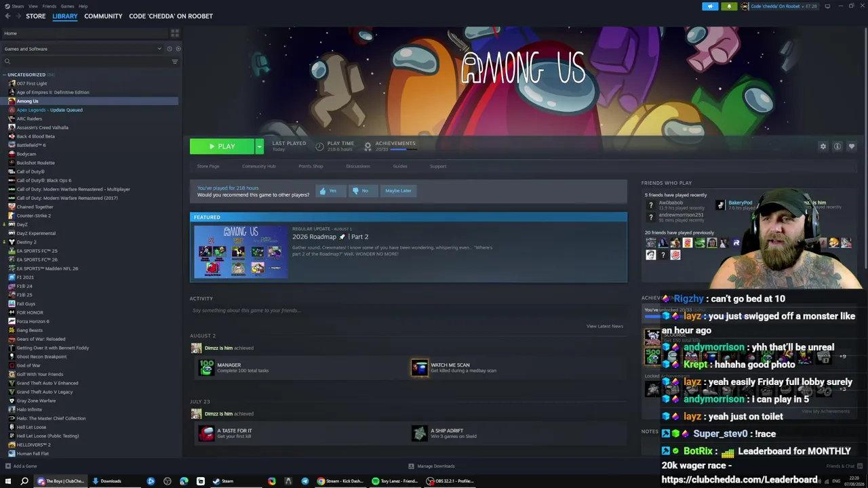Sort library by recent activity (clock icon)
This screenshot has width=868, height=488.
(170, 49)
